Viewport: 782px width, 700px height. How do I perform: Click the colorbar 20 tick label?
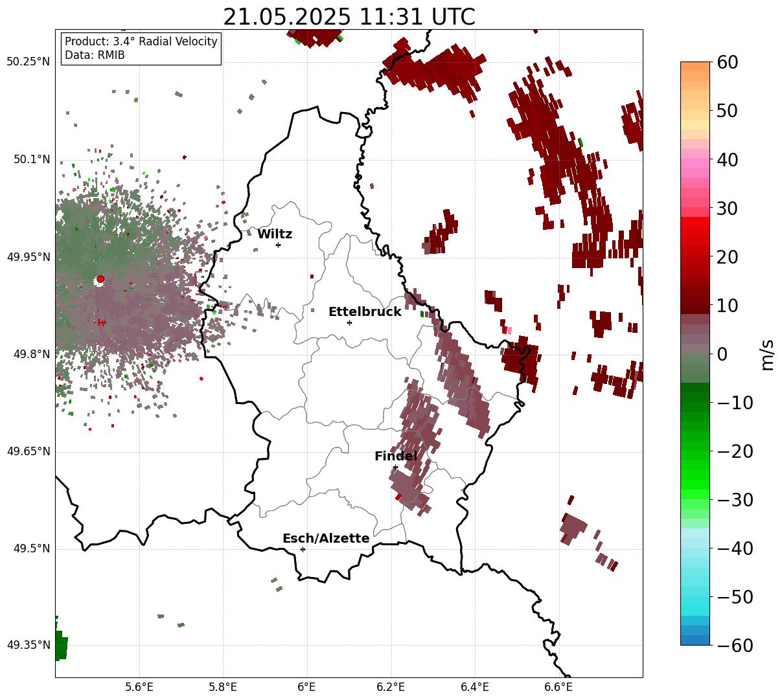(726, 257)
